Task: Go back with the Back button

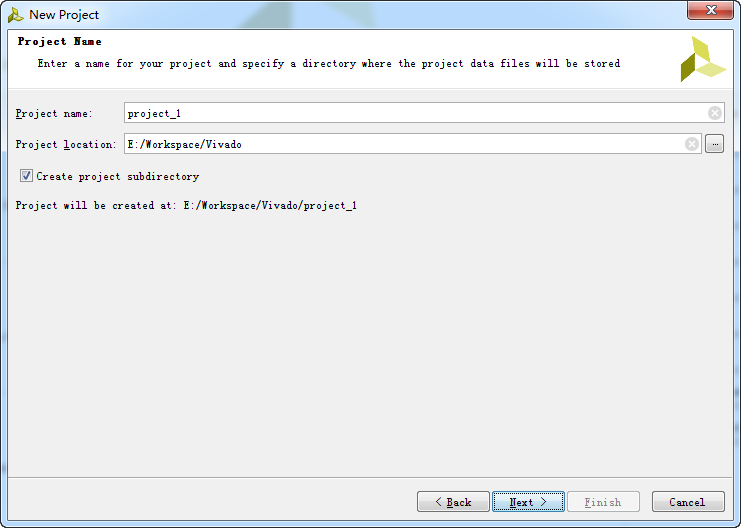Action: pos(453,502)
